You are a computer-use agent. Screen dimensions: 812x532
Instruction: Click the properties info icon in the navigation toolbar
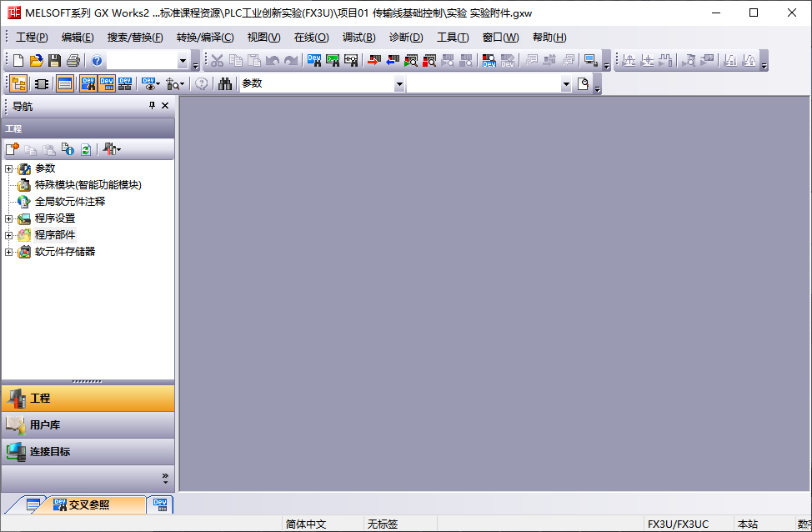[68, 149]
